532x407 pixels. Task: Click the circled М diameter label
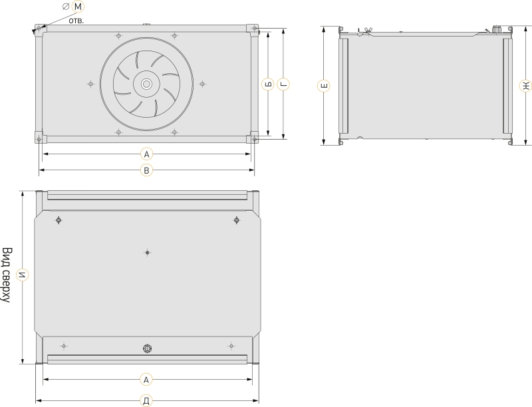click(x=78, y=7)
